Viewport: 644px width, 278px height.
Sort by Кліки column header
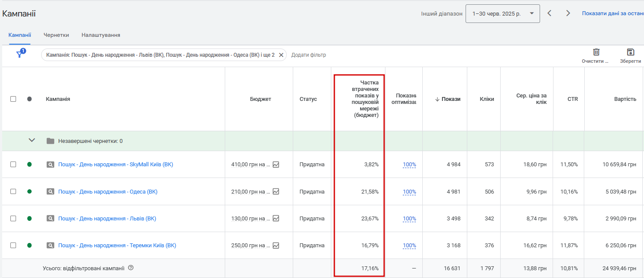pyautogui.click(x=487, y=99)
